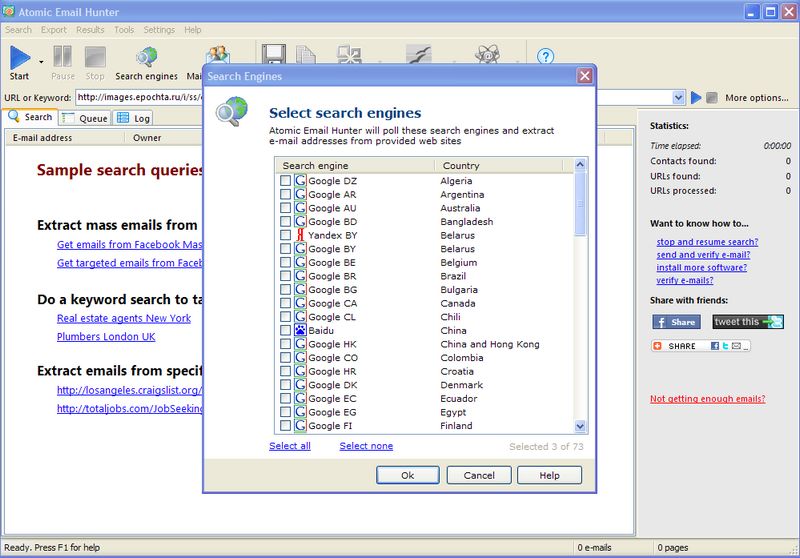Click the atom-shaped toolbar icon
The height and width of the screenshot is (558, 800).
[487, 54]
